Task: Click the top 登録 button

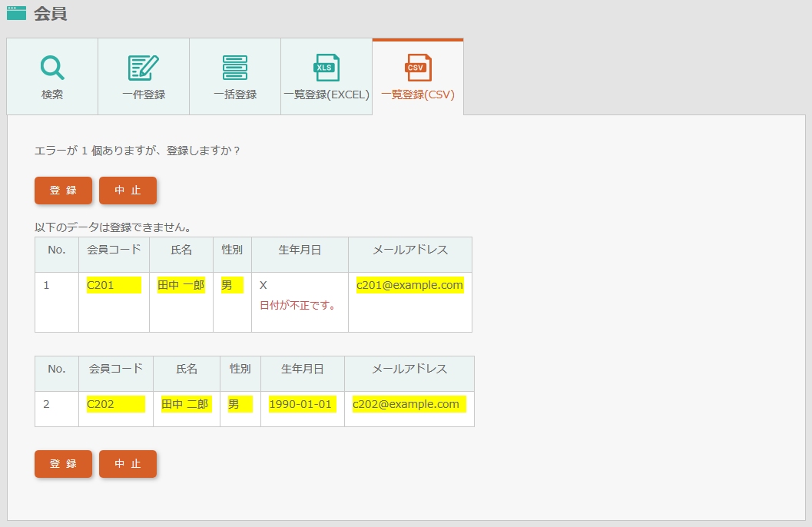Action: 63,191
